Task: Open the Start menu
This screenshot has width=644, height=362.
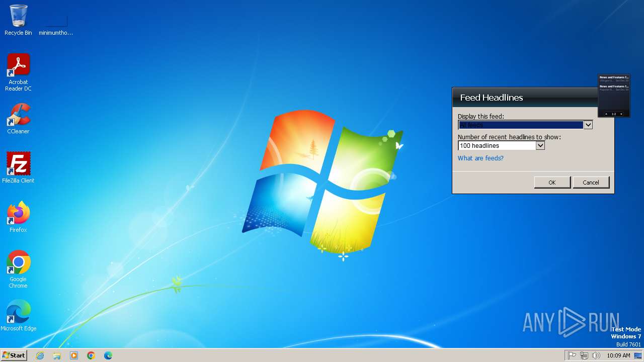Action: (14, 355)
